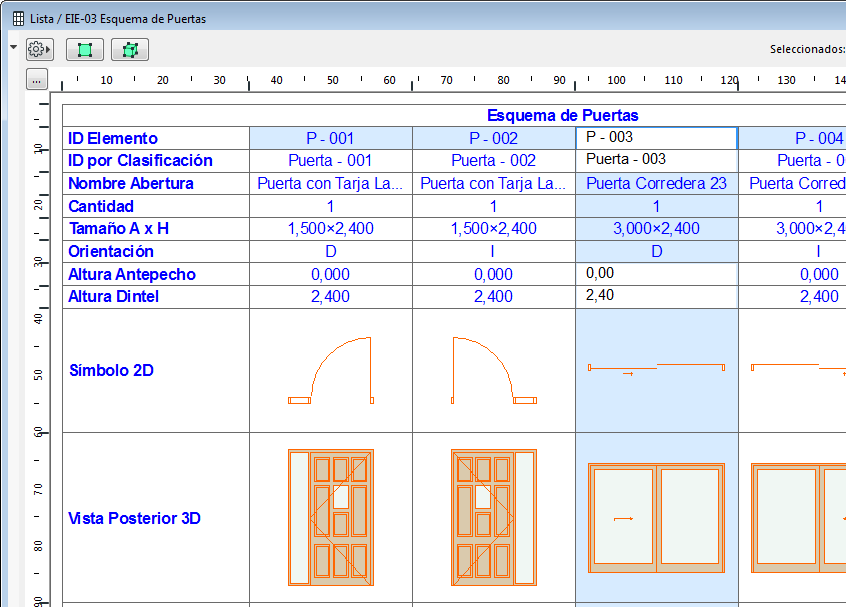Click the select in 2D plan icon
Screen dimensions: 846x607
85,50
